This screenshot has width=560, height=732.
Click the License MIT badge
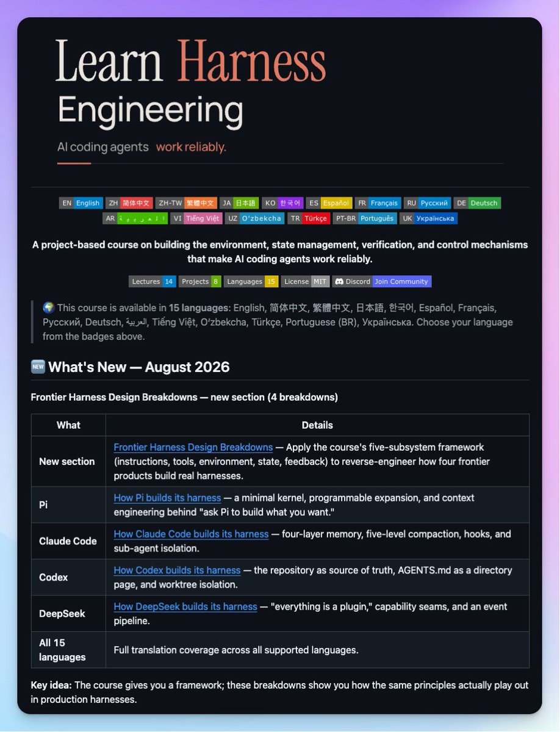pyautogui.click(x=306, y=281)
